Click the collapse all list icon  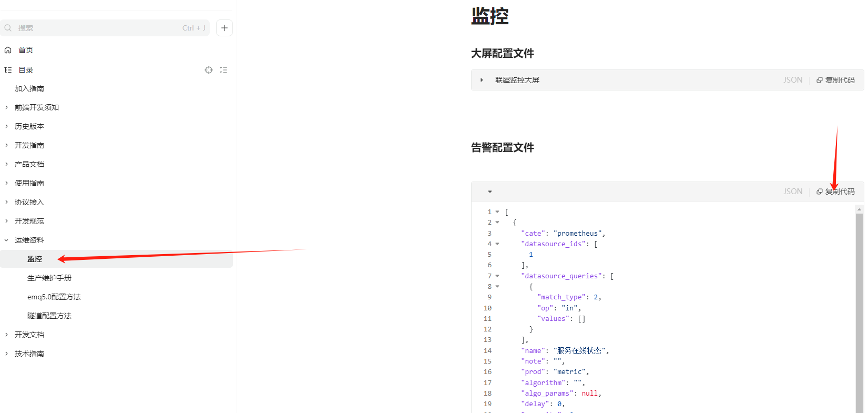coord(223,70)
